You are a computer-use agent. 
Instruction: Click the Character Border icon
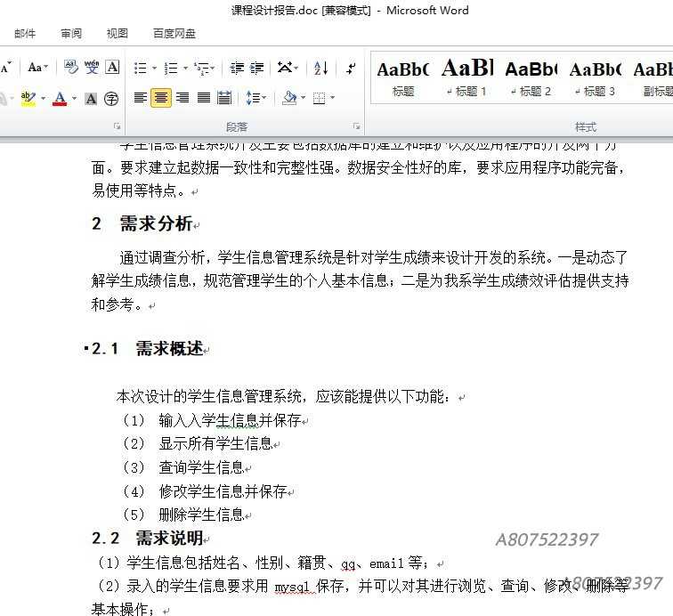pos(112,68)
